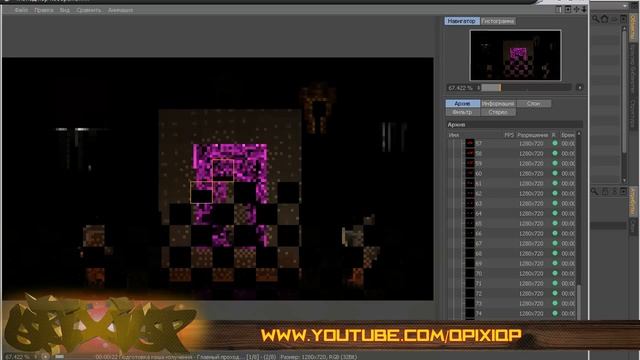Open frame 61 thumbnail in history list
The image size is (640, 360).
pyautogui.click(x=470, y=183)
